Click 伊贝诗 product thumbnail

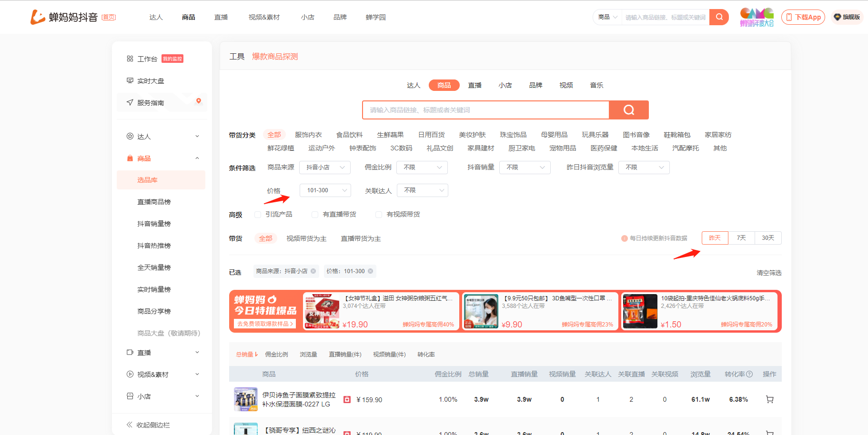coord(246,399)
